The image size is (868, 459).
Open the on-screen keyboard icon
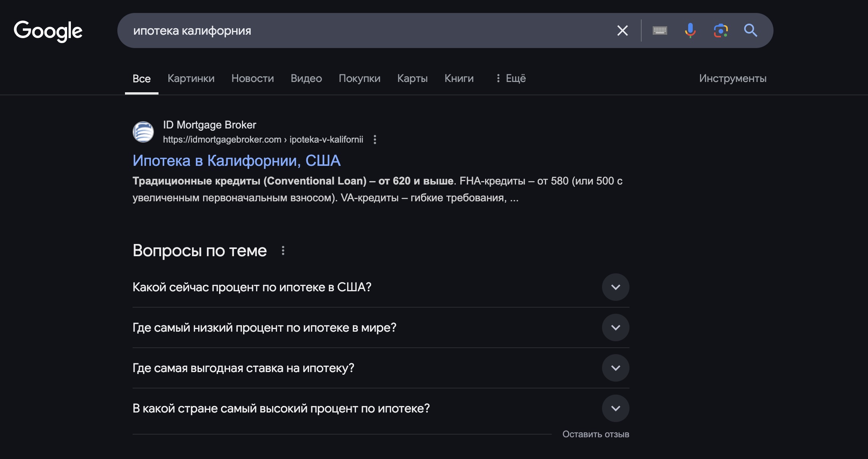tap(660, 30)
